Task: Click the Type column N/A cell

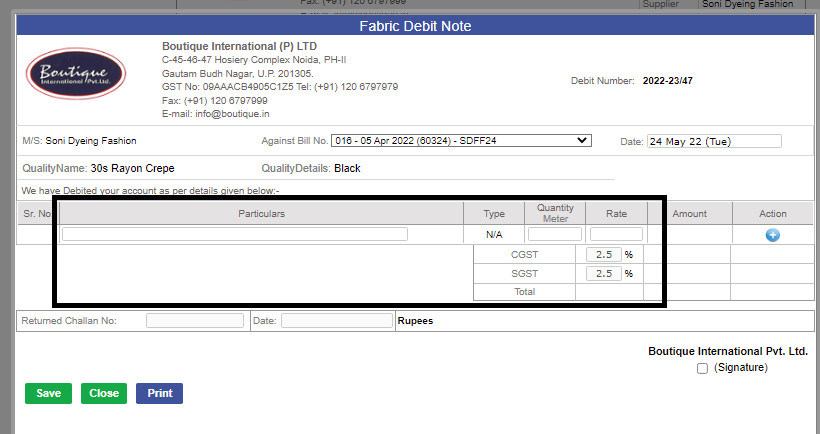Action: (494, 235)
